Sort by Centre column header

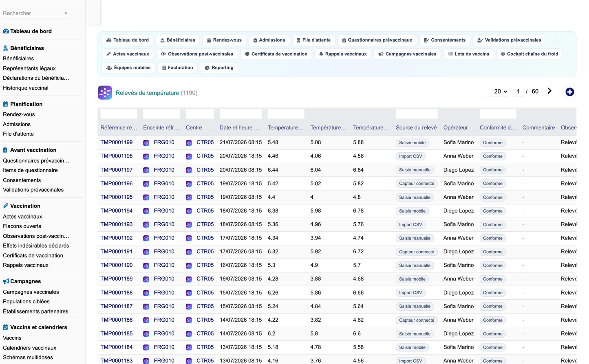(194, 128)
